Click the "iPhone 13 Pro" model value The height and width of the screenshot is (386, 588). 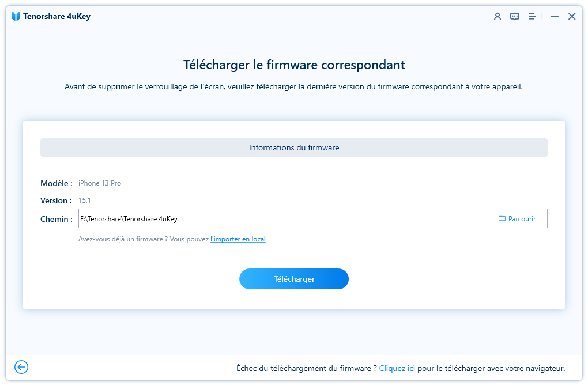[x=100, y=183]
